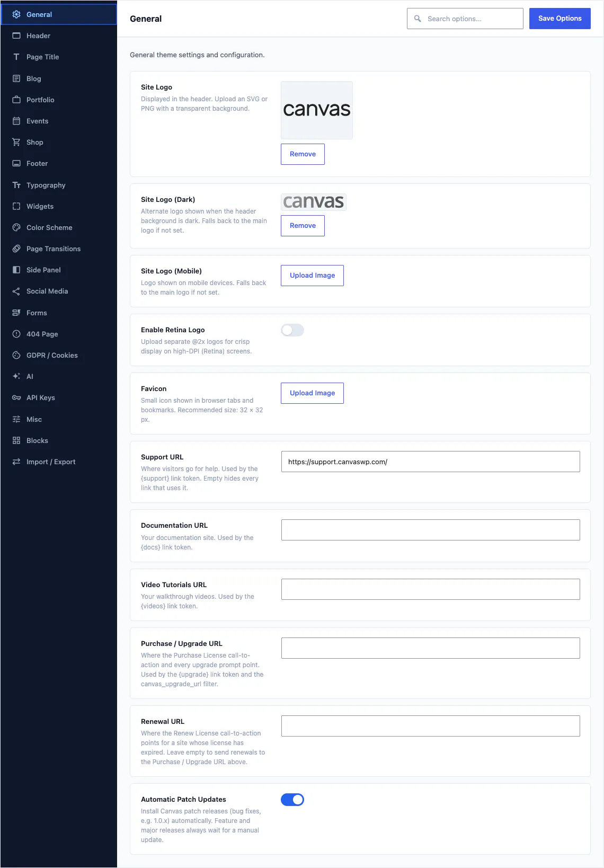Open the 404 Page settings

tap(58, 334)
